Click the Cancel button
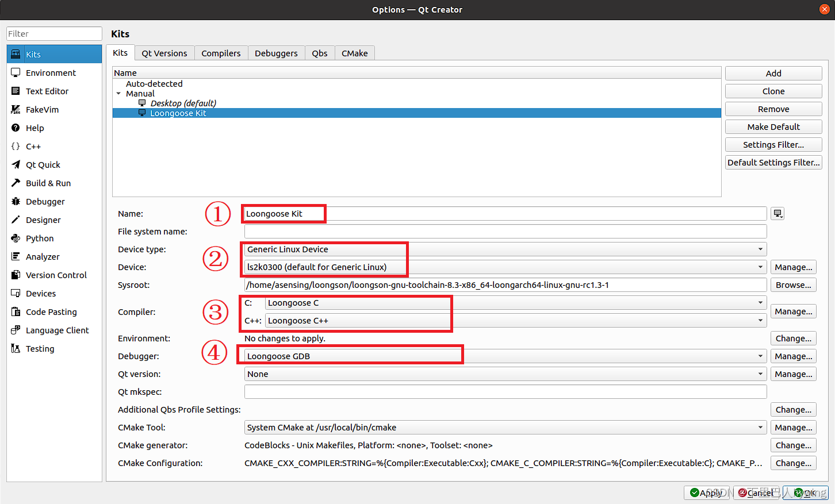Screen dimensions: 835x504 (756, 493)
